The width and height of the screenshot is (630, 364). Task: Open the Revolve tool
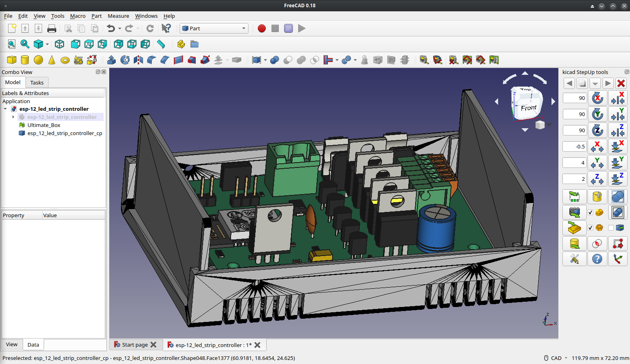pyautogui.click(x=125, y=60)
